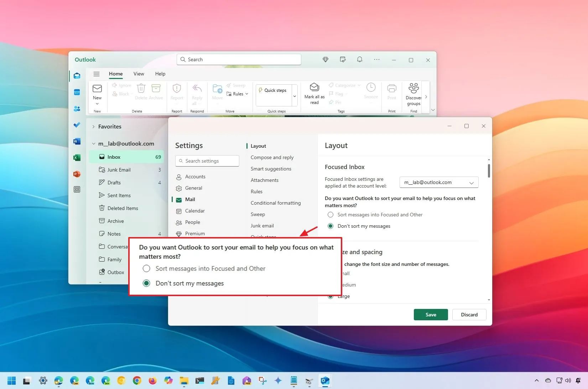Show hidden icons in system tray
Image resolution: width=588 pixels, height=389 pixels.
pos(537,380)
